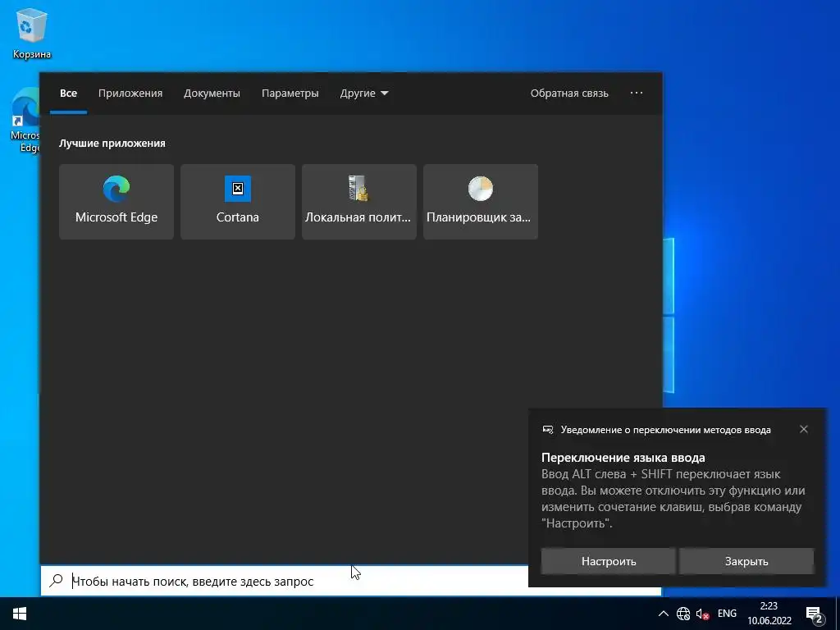The width and height of the screenshot is (840, 630).
Task: Select the Microsoft Edge desktop shortcut
Action: point(24,121)
